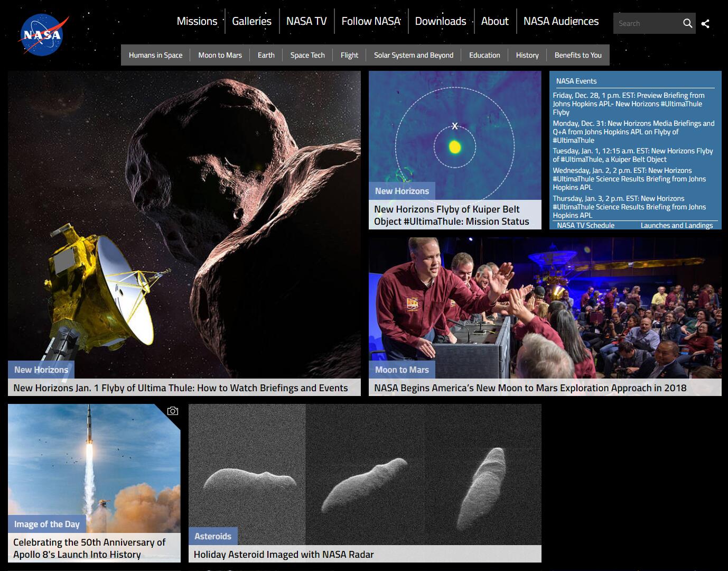The image size is (728, 571).
Task: Open the Thursday, Jan. 3 Science Results event
Action: [x=629, y=207]
